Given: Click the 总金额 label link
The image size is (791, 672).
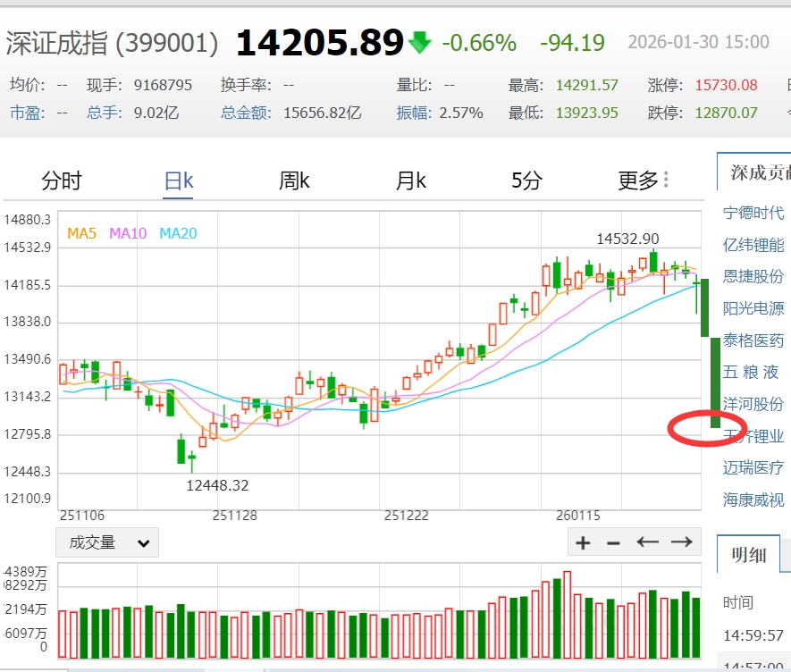Looking at the screenshot, I should (x=246, y=113).
